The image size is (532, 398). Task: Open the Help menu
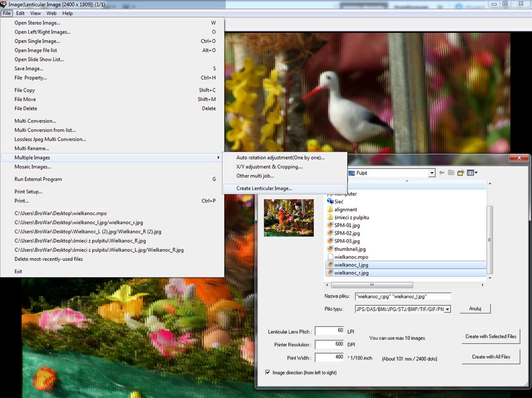click(x=67, y=13)
